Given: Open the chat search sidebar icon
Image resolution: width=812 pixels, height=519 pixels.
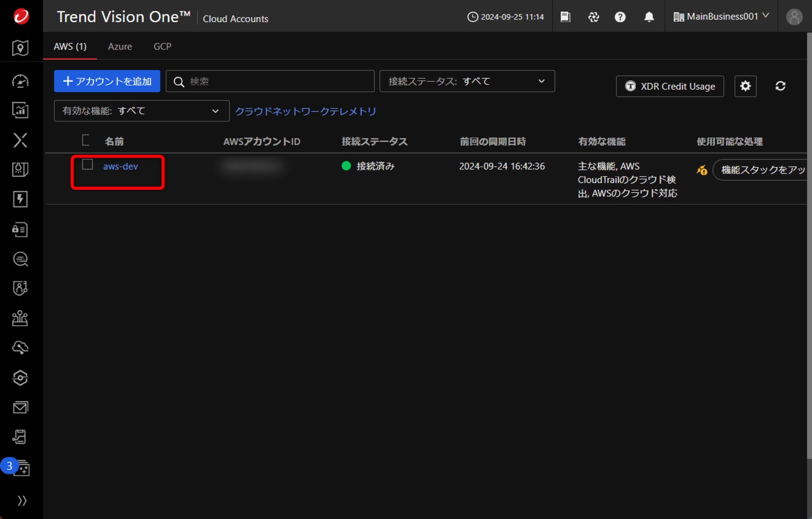Looking at the screenshot, I should 20,259.
